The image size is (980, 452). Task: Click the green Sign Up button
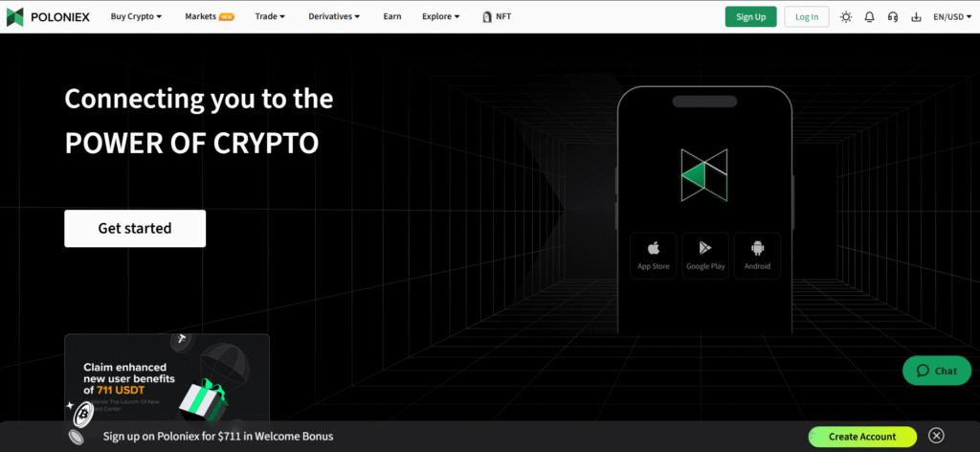[750, 17]
